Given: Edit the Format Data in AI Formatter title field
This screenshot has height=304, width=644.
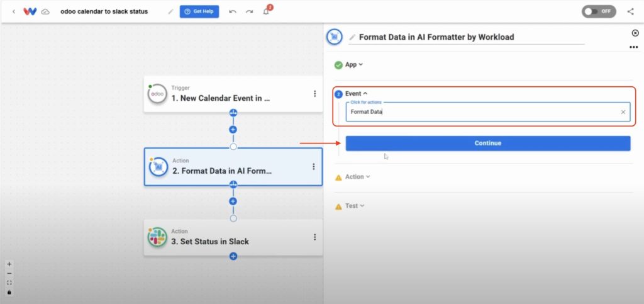Looking at the screenshot, I should point(470,37).
